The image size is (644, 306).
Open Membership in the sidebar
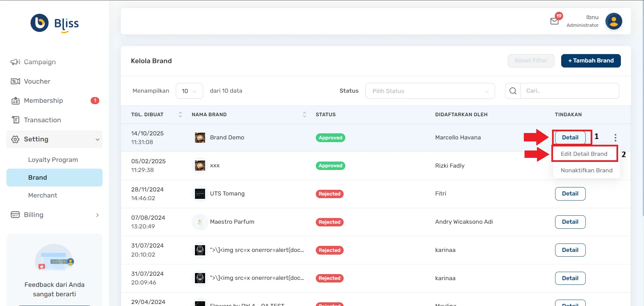click(43, 101)
